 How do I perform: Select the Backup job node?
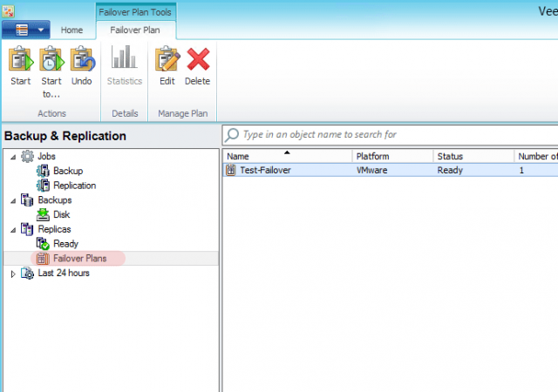pyautogui.click(x=67, y=171)
